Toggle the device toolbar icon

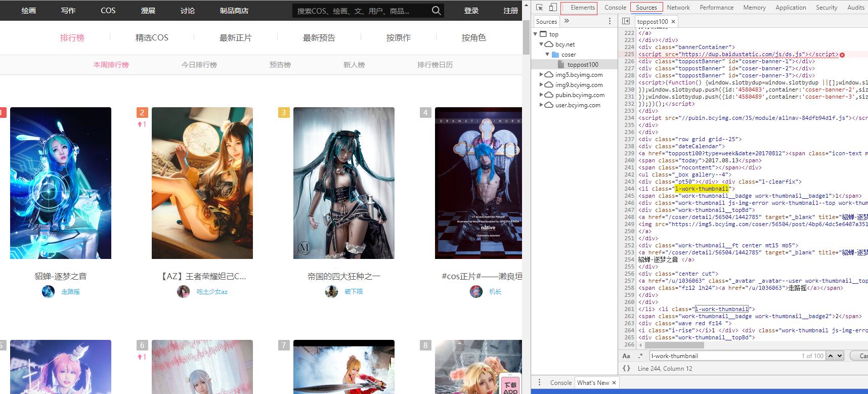click(552, 8)
